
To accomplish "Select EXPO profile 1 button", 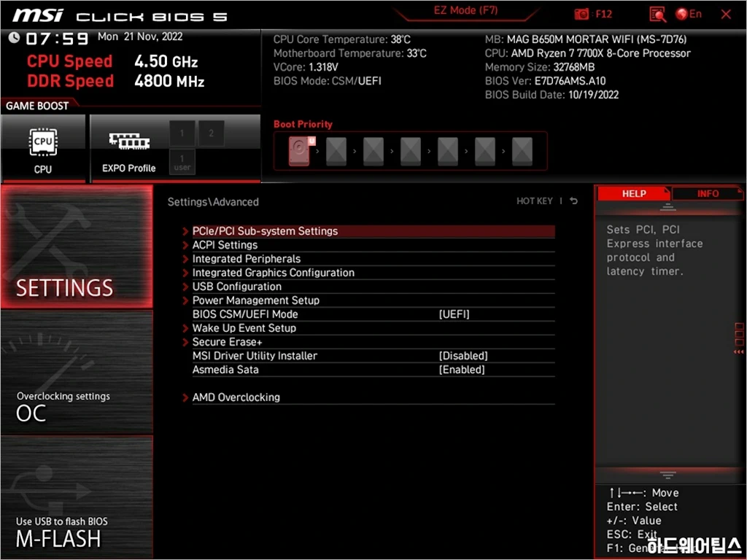I will pyautogui.click(x=182, y=133).
